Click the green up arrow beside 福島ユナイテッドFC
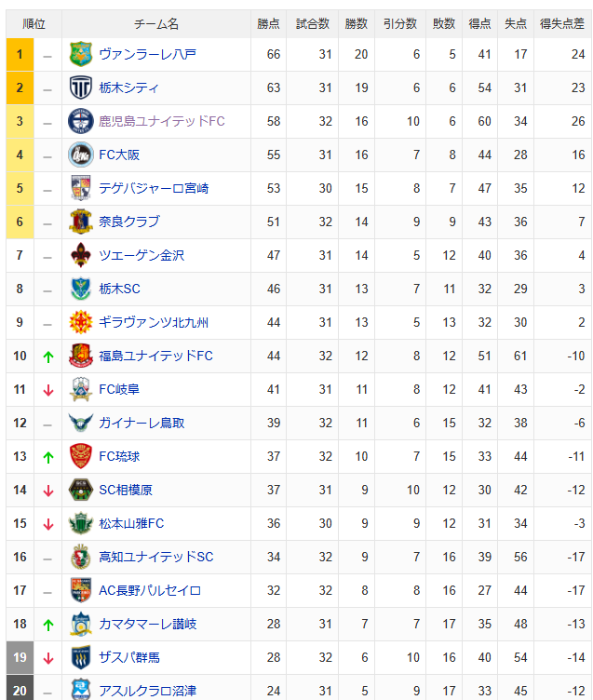593x700 pixels. tap(47, 357)
